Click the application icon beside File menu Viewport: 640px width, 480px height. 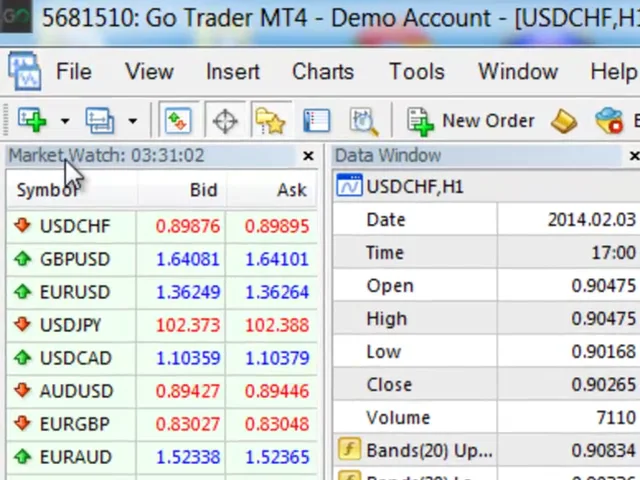pyautogui.click(x=24, y=71)
